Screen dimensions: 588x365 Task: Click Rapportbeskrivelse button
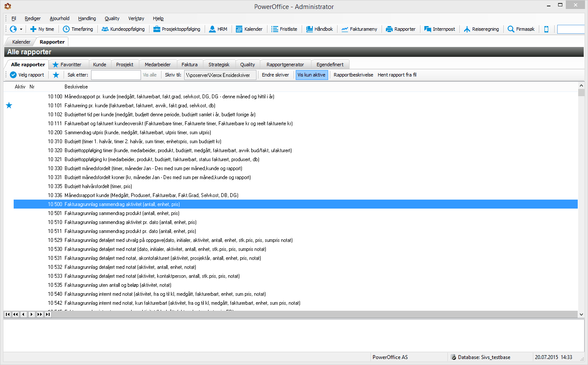[353, 75]
